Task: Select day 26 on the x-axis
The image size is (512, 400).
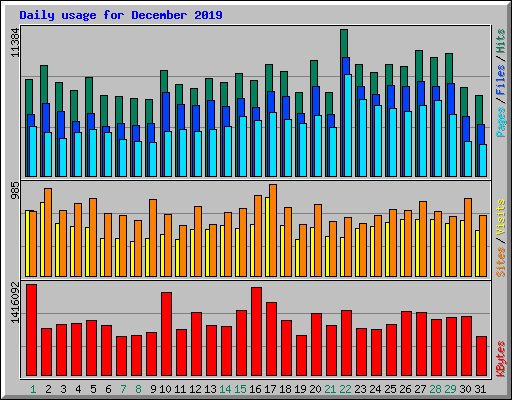Action: pyautogui.click(x=405, y=389)
